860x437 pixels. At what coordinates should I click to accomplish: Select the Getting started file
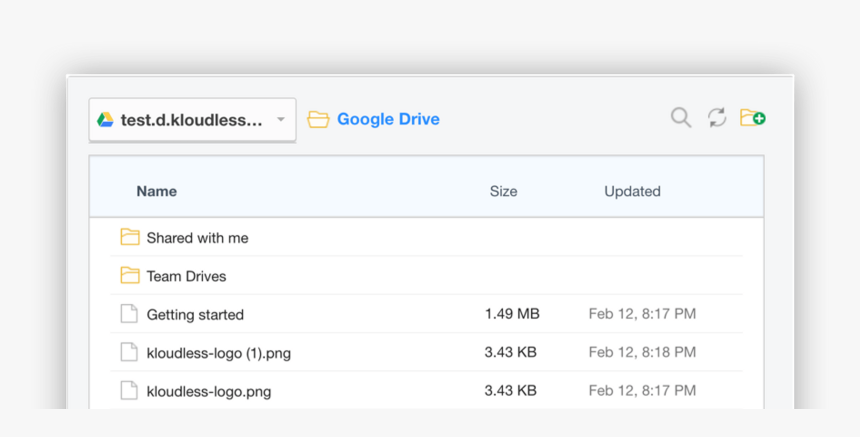tap(195, 315)
